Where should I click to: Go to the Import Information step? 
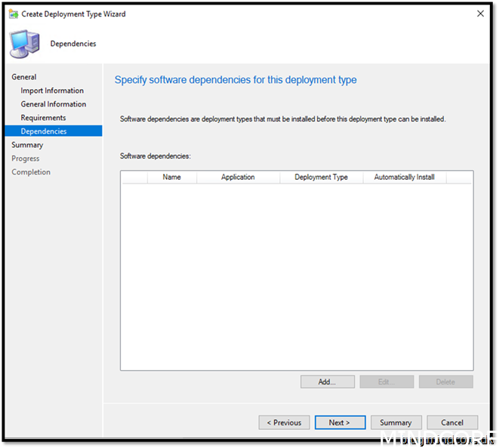tap(52, 91)
